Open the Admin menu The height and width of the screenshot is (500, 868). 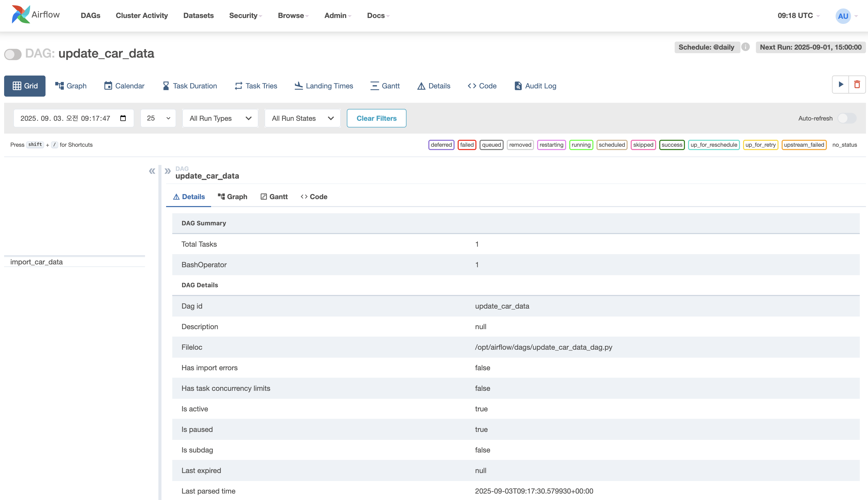pyautogui.click(x=337, y=15)
